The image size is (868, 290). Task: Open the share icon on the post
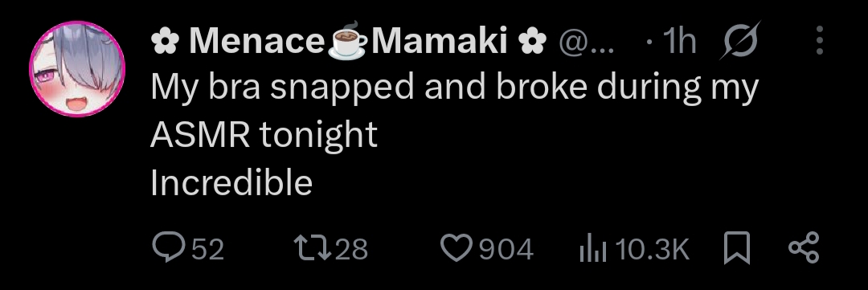click(804, 248)
